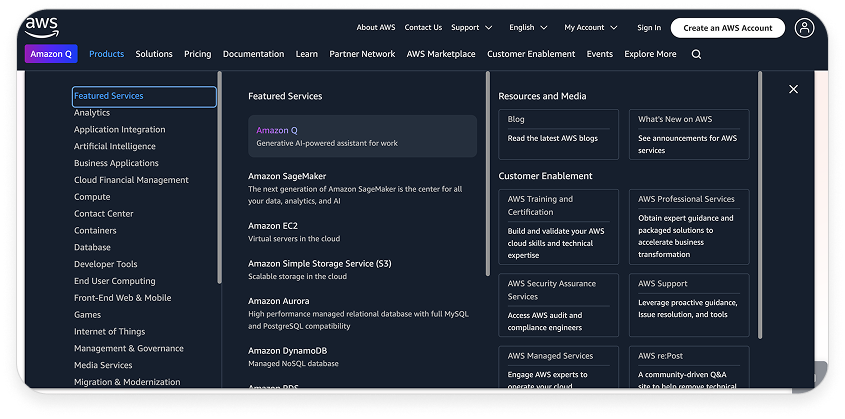Screen dimensions: 845x419
Task: Open the Products menu
Action: point(107,54)
